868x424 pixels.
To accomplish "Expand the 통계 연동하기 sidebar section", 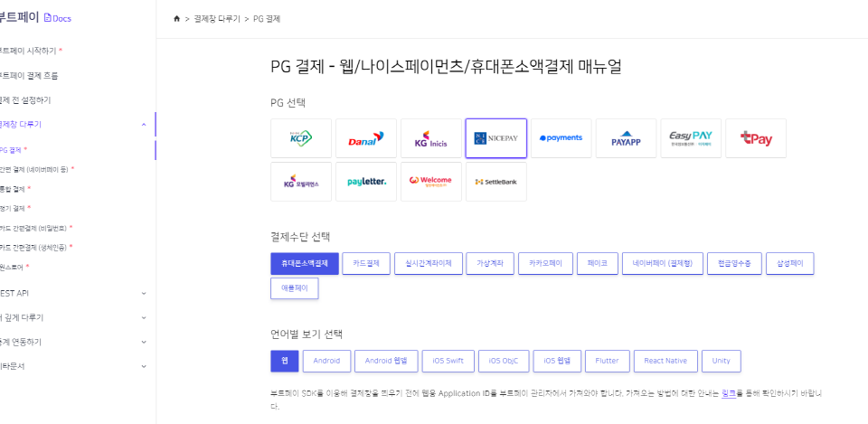I will click(144, 342).
